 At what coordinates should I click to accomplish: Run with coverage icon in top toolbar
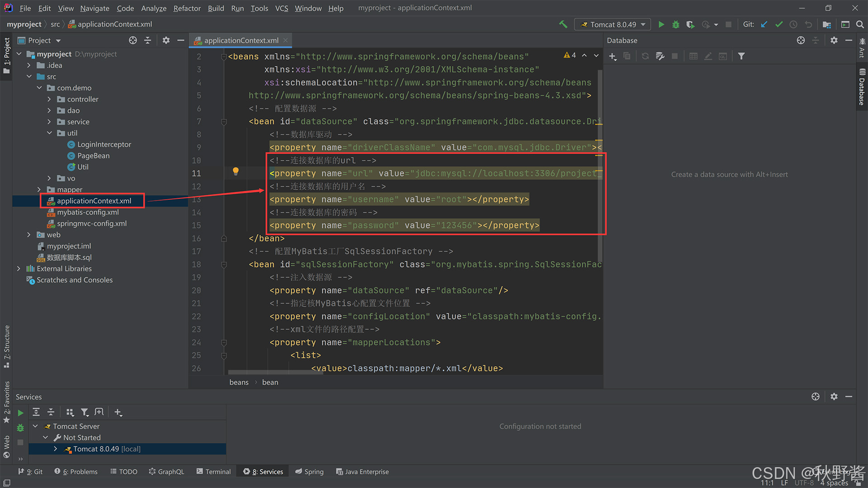tap(690, 24)
